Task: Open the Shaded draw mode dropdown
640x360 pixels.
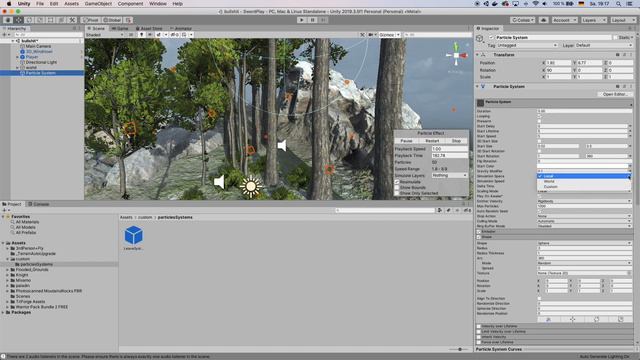Action: [104, 35]
